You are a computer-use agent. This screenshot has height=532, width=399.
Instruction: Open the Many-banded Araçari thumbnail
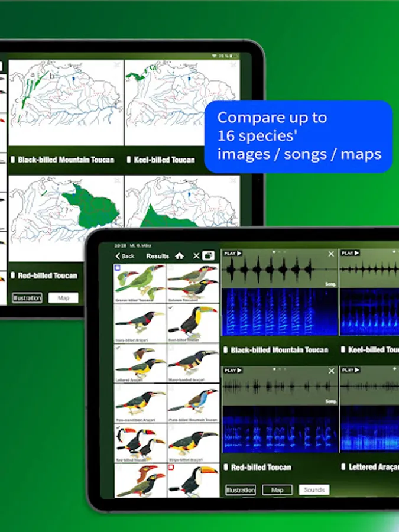[x=193, y=364]
